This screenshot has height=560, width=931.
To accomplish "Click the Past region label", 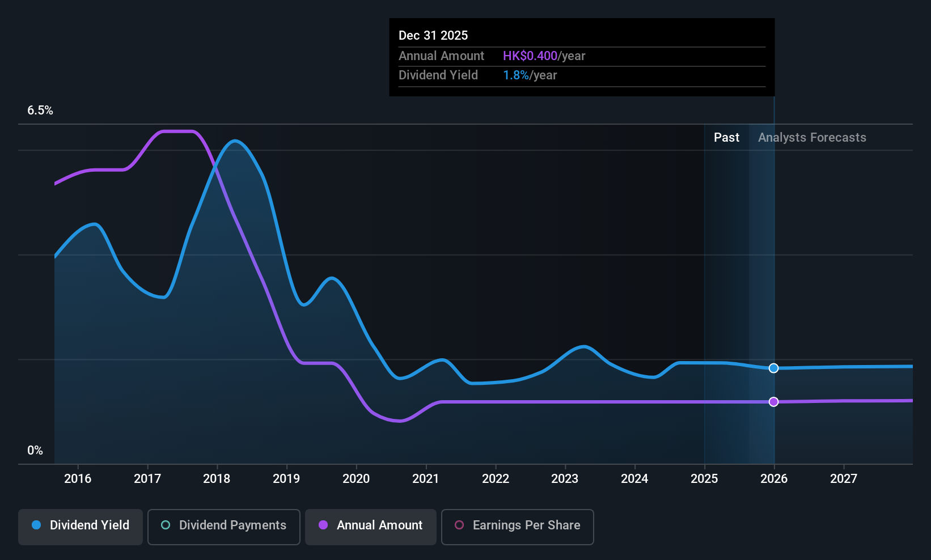I will [x=726, y=138].
